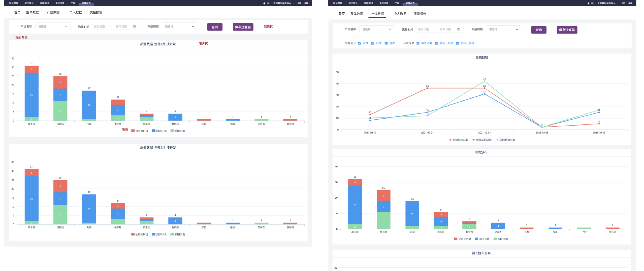Open notification bell in right page header
The height and width of the screenshot is (271, 644).
588,3
